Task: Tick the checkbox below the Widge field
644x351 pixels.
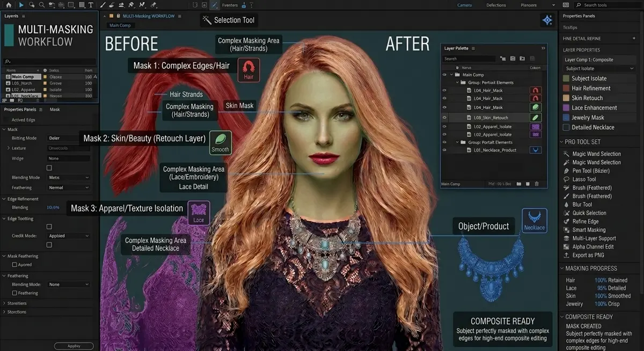Action: [x=49, y=168]
